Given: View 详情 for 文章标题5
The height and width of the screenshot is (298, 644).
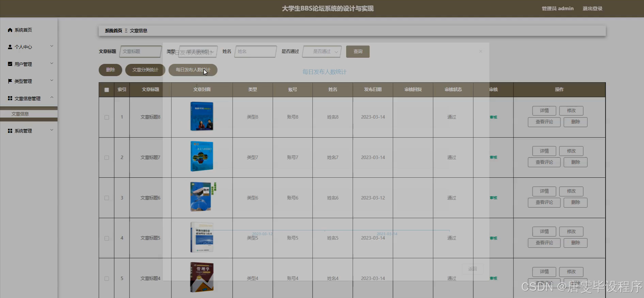Looking at the screenshot, I should coord(544,232).
